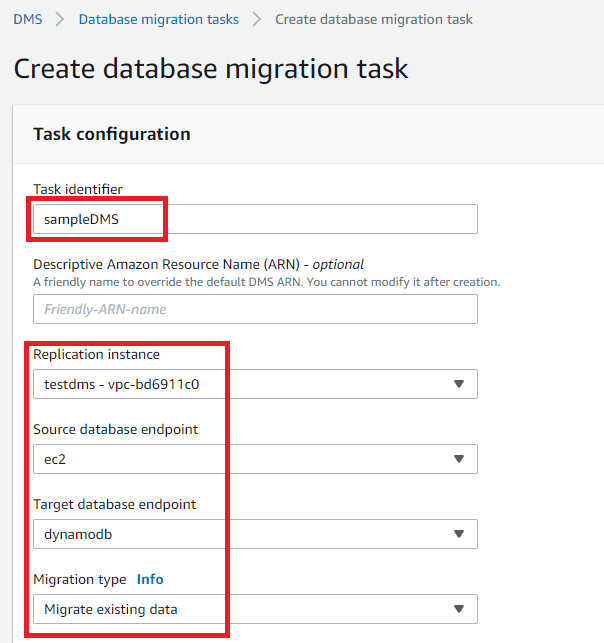
Task: Click the Migration type dropdown arrow
Action: (459, 609)
